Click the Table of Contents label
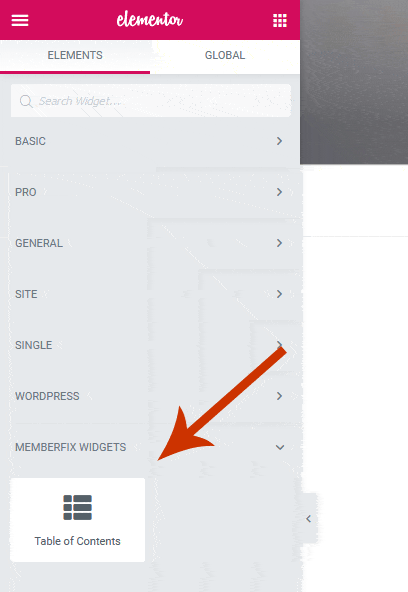The height and width of the screenshot is (592, 408). [77, 541]
